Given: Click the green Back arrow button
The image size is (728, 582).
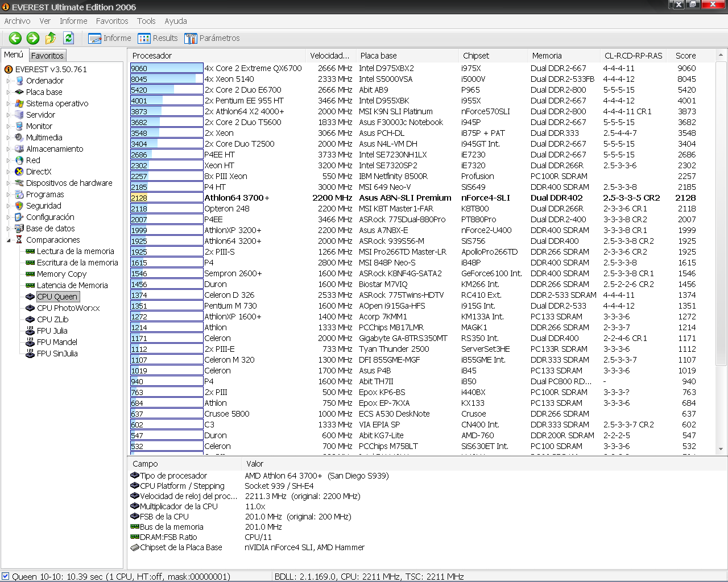Looking at the screenshot, I should pyautogui.click(x=15, y=38).
